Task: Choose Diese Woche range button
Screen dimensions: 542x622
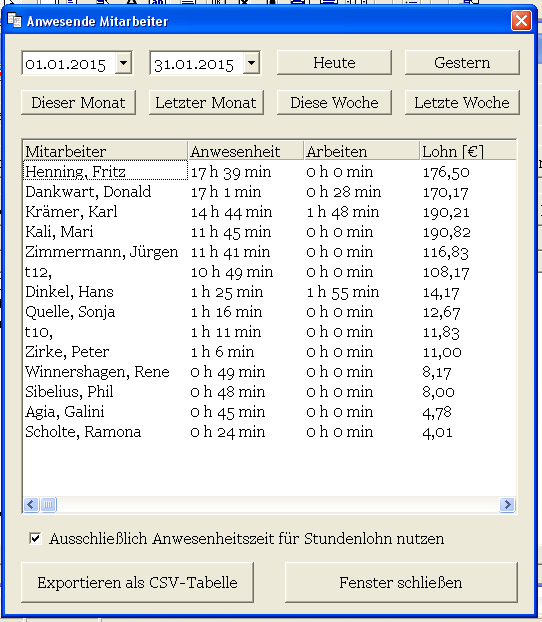Action: point(334,103)
